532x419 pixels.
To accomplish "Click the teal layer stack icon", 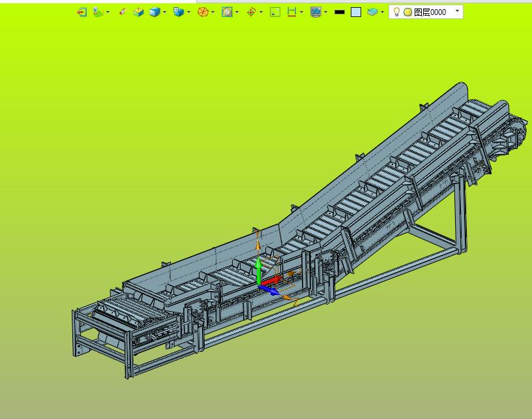I will 372,12.
